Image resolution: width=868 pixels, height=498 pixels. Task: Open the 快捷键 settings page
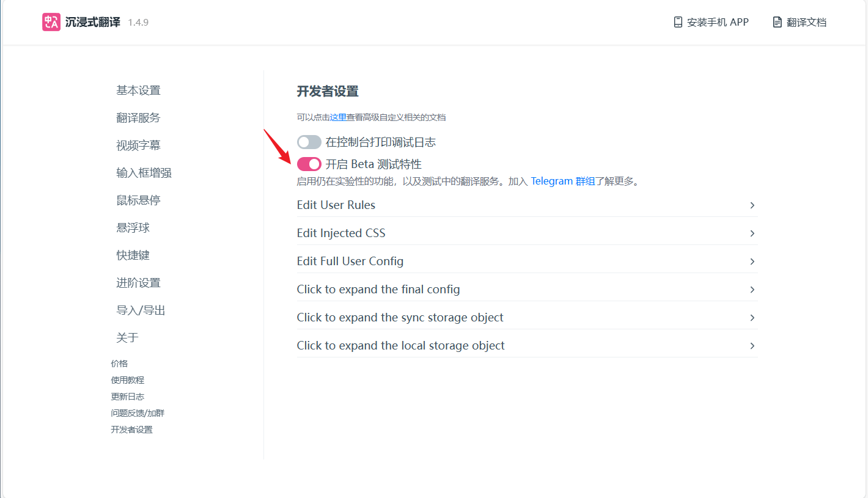coord(133,255)
